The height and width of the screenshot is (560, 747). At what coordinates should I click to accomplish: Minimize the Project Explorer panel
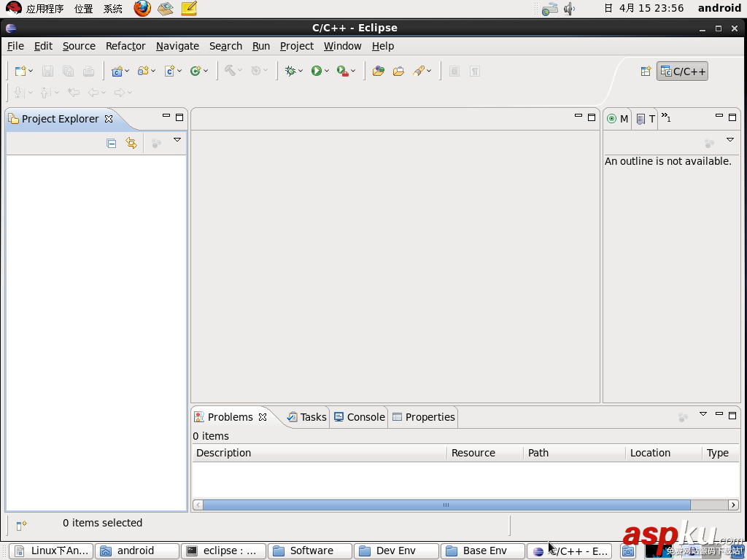[x=166, y=115]
